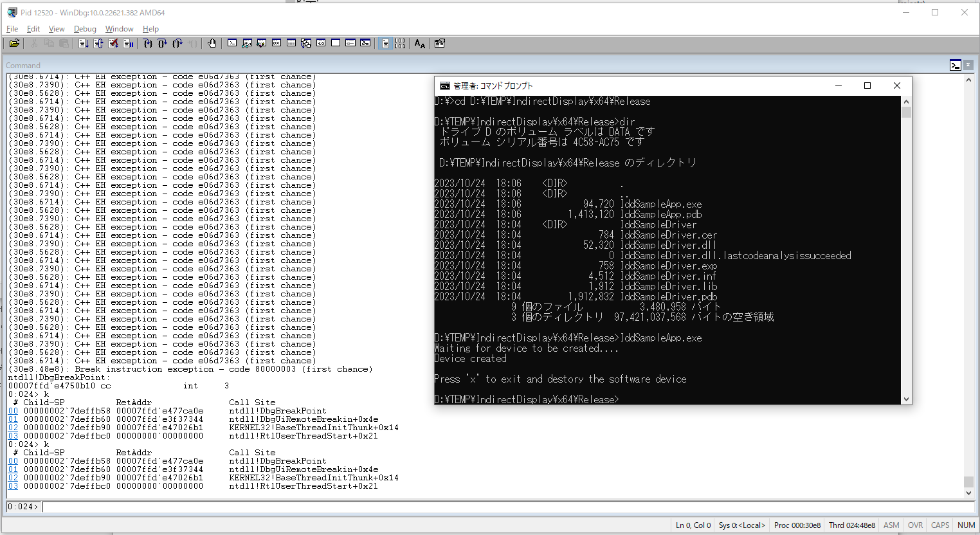980x535 pixels.
Task: Open the Registers window icon
Action: click(x=277, y=43)
